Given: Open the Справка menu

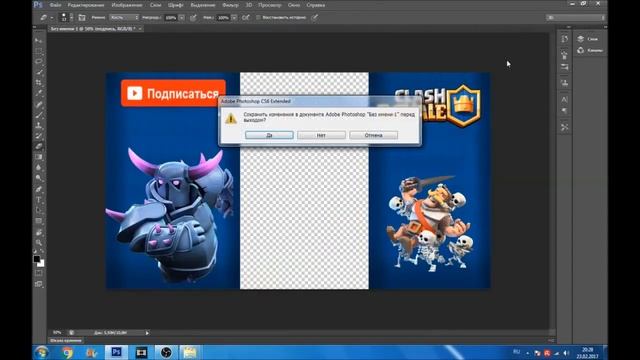Looking at the screenshot, I should pyautogui.click(x=316, y=5).
